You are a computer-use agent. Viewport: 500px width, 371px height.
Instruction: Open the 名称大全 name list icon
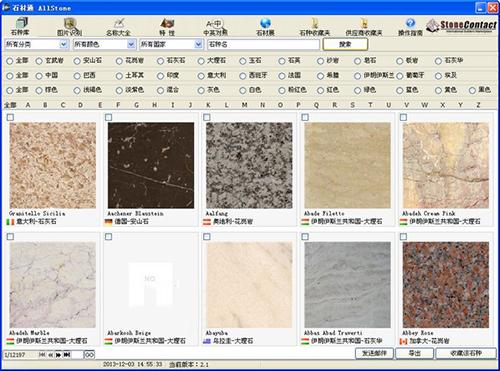(x=118, y=27)
